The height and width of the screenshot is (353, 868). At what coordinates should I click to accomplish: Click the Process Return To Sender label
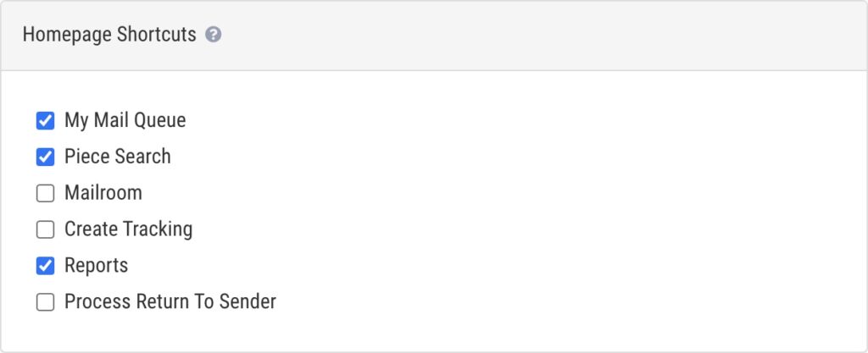170,302
